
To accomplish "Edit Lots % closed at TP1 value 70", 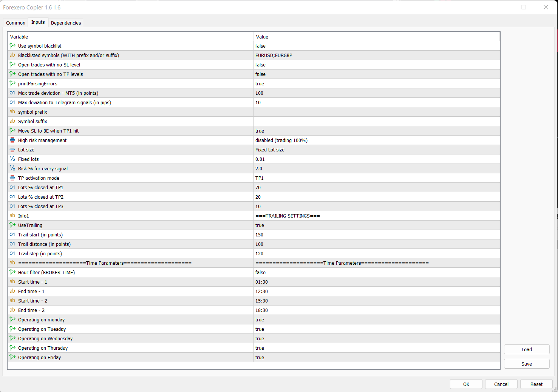I will click(x=377, y=187).
